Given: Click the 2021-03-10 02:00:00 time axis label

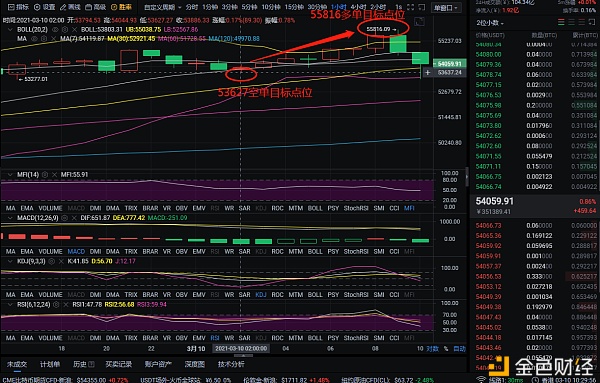Looking at the screenshot, I should (x=241, y=349).
